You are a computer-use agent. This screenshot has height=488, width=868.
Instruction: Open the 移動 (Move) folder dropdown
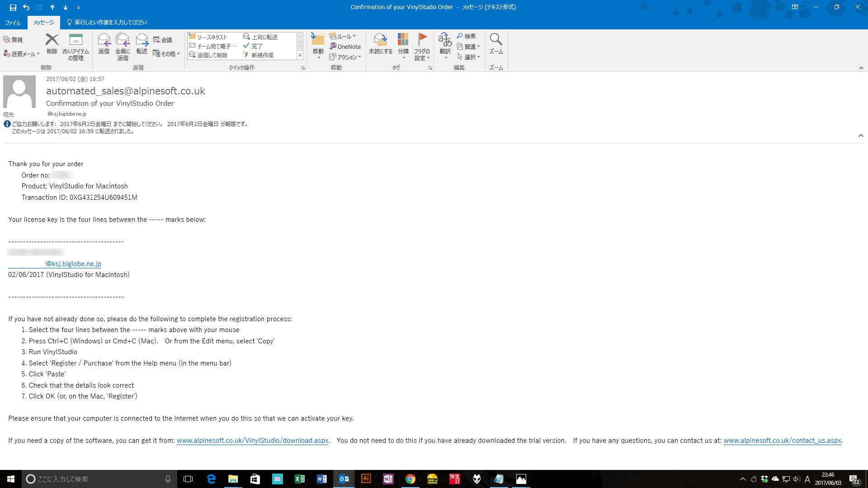[x=318, y=46]
